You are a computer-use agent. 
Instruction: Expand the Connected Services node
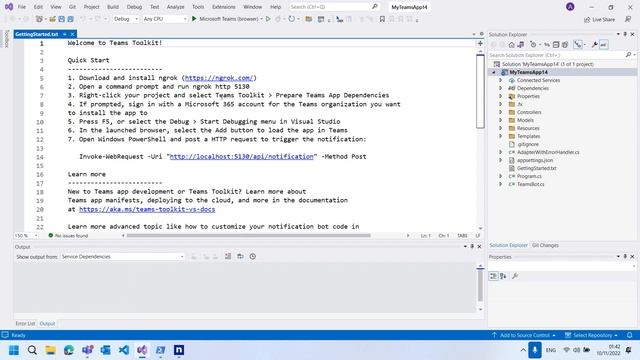(501, 80)
